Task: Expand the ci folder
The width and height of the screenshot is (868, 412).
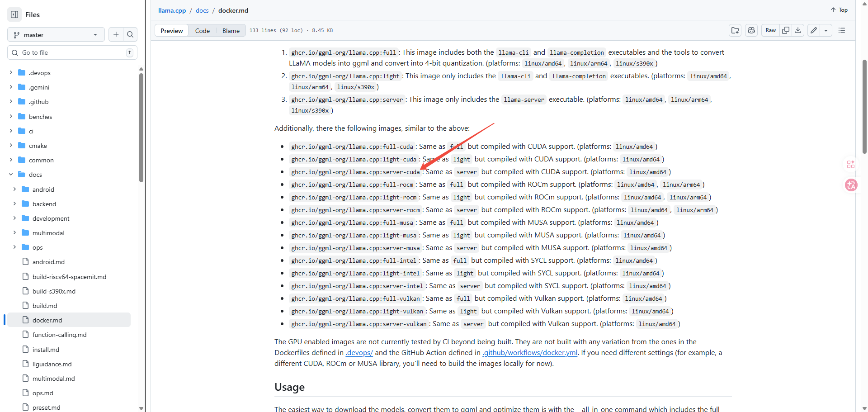Action: [11, 131]
